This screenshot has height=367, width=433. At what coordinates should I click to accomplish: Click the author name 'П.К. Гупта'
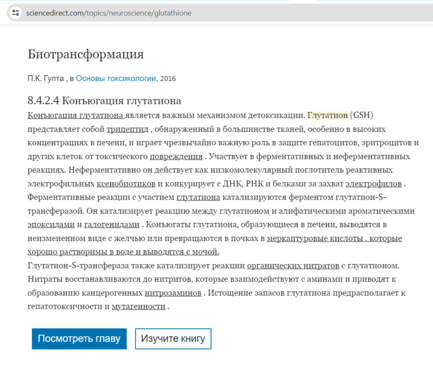click(45, 78)
